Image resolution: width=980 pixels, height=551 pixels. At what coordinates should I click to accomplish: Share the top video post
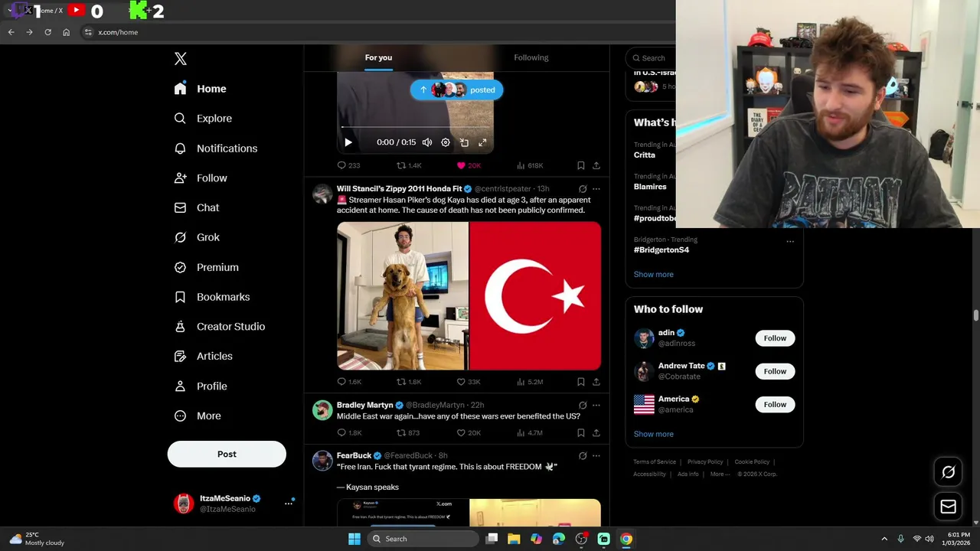(x=596, y=165)
